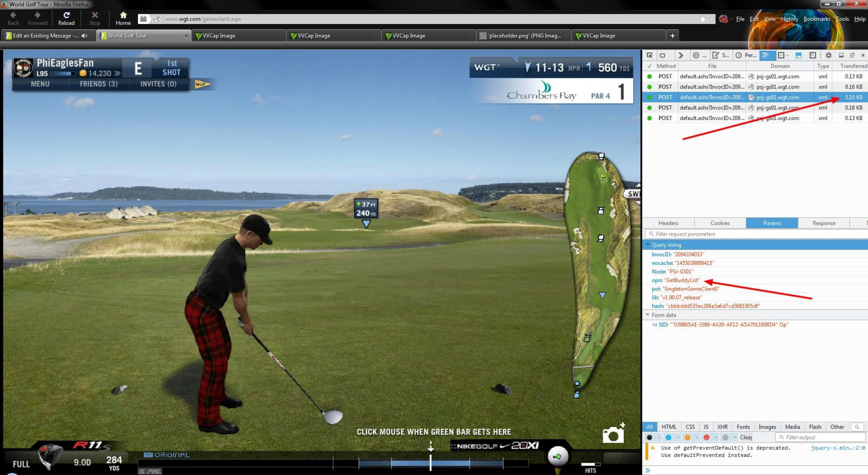Viewport: 868px width, 475px height.
Task: Toggle the Net (black) console filter
Action: tap(649, 437)
